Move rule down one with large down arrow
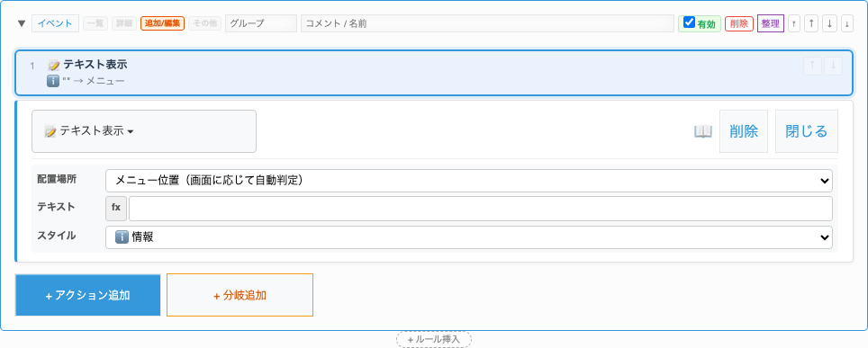 [x=829, y=23]
